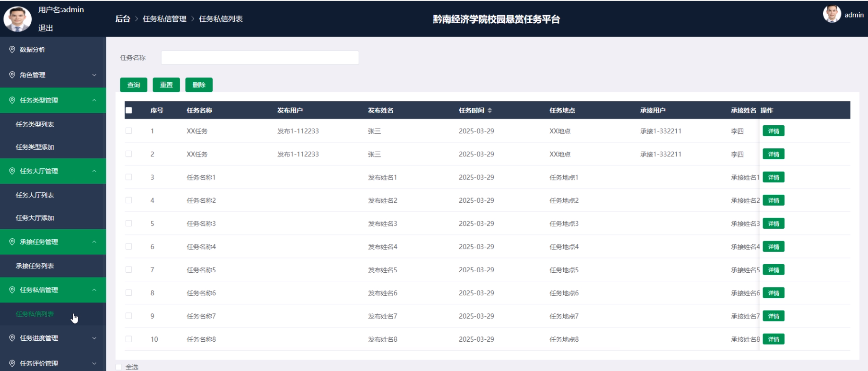Check the checkbox for row 1
Viewport: 868px width, 371px height.
pos(129,131)
